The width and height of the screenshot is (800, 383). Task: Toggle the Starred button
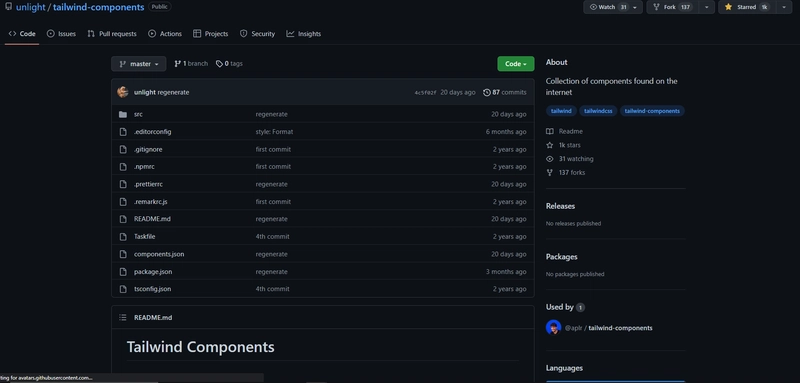pyautogui.click(x=747, y=7)
